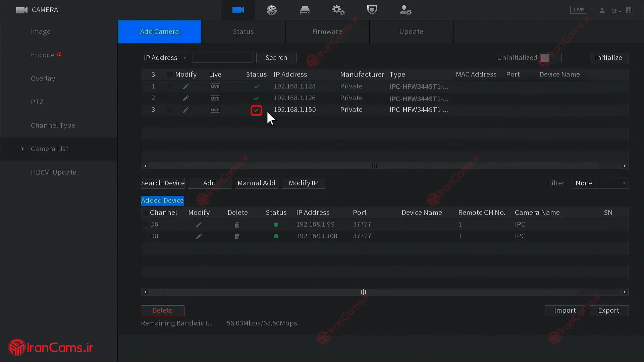Click the Import button
Image resolution: width=644 pixels, height=362 pixels.
(x=565, y=310)
